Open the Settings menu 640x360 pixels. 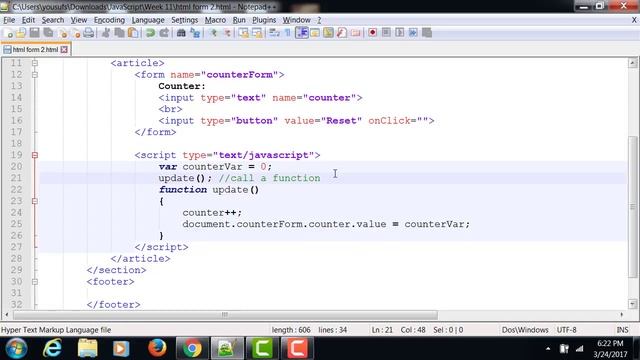pos(184,20)
